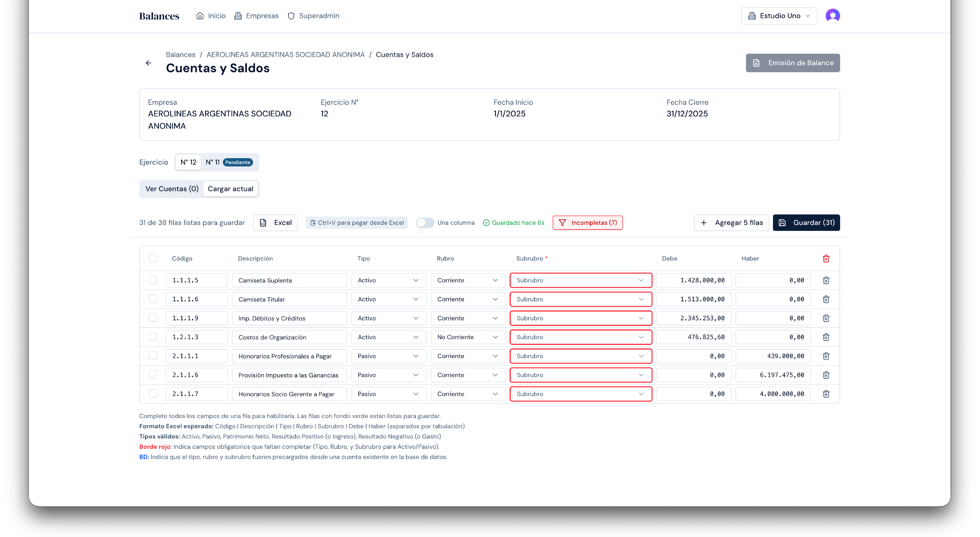980x537 pixels.
Task: Switch to the Ver Cuentas (0) tab
Action: [172, 189]
